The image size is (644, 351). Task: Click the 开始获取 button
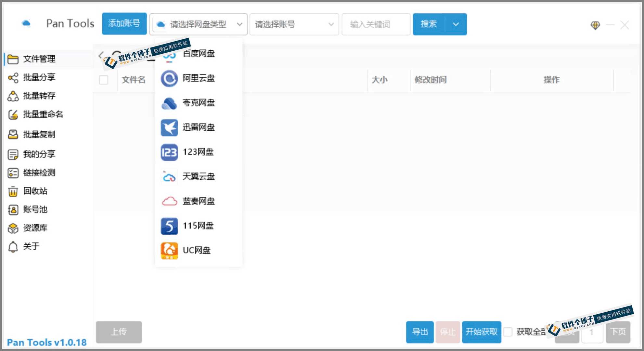[x=482, y=332]
